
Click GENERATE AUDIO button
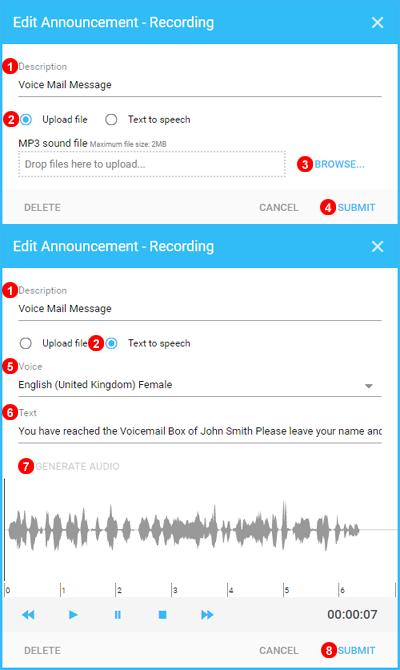(x=77, y=466)
